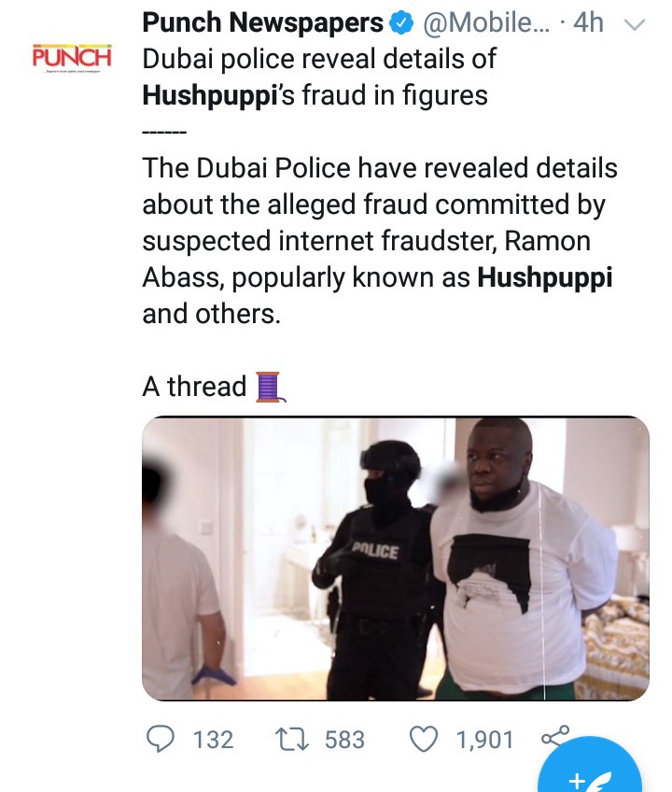
Task: Open the Punch Newspapers profile picture
Action: (72, 58)
